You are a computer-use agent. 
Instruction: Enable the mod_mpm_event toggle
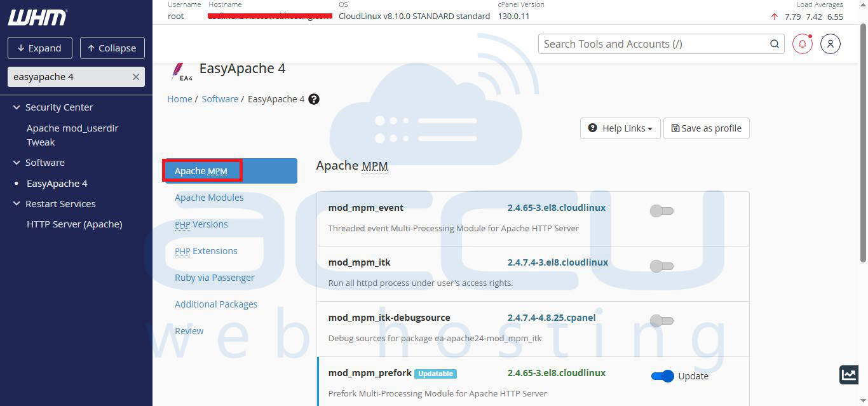pyautogui.click(x=661, y=211)
